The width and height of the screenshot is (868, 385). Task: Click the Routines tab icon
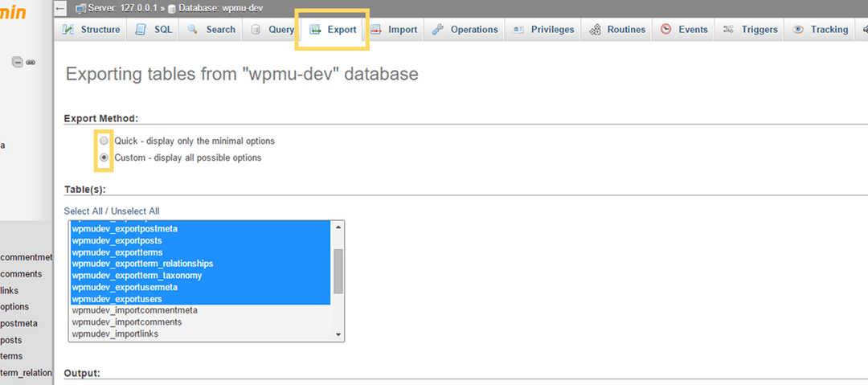tap(595, 30)
